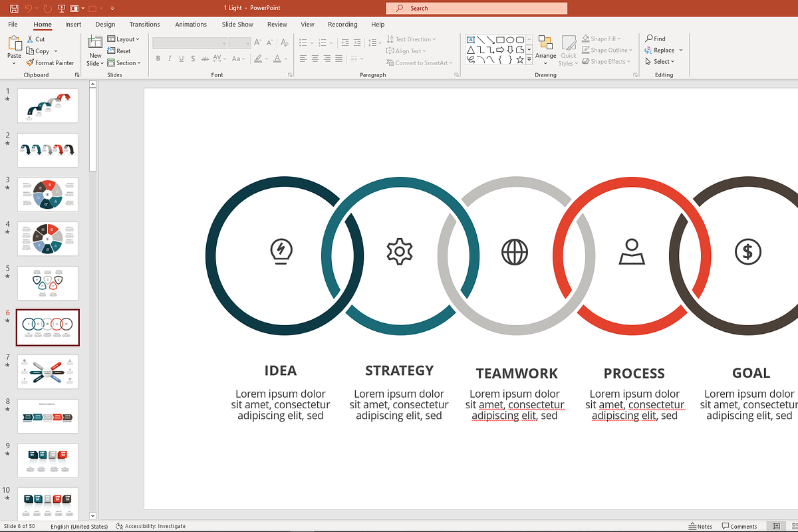Toggle Underline formatting
Image resolution: width=798 pixels, height=532 pixels.
point(182,59)
